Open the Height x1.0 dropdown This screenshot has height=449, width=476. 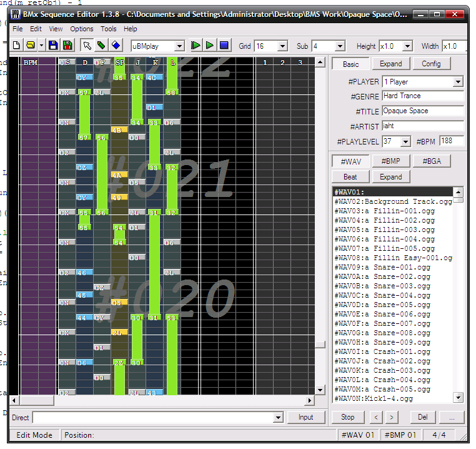[407, 46]
